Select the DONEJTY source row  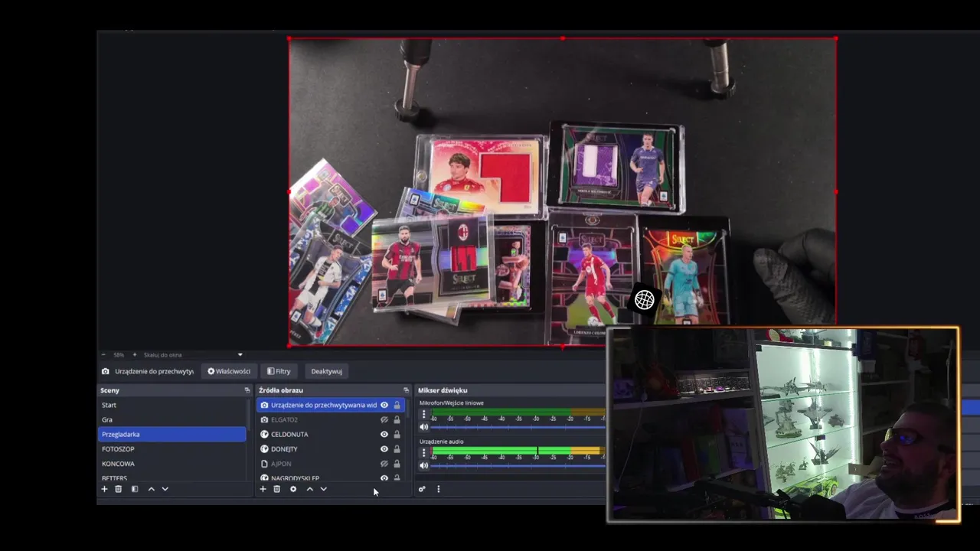pos(329,448)
